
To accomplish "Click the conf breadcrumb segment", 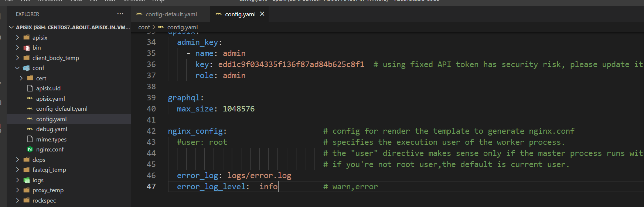I will click(x=144, y=27).
